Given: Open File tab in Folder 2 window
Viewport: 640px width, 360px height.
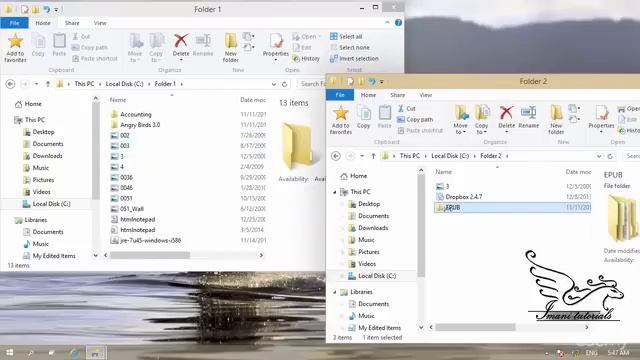Looking at the screenshot, I should tap(340, 95).
